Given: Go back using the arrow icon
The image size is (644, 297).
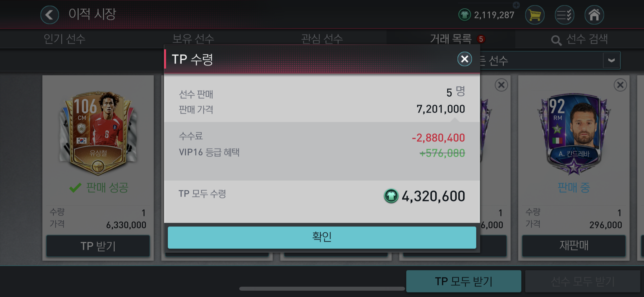Looking at the screenshot, I should (x=50, y=15).
